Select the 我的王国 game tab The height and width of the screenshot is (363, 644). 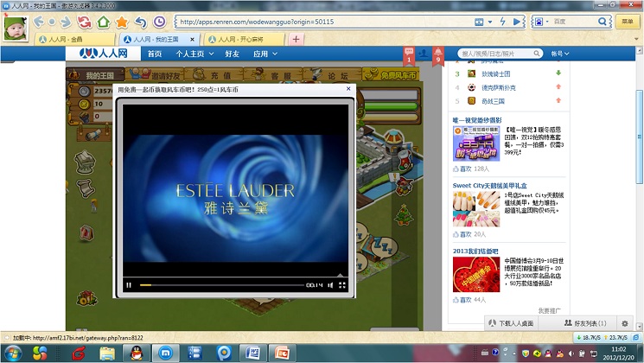click(x=95, y=75)
